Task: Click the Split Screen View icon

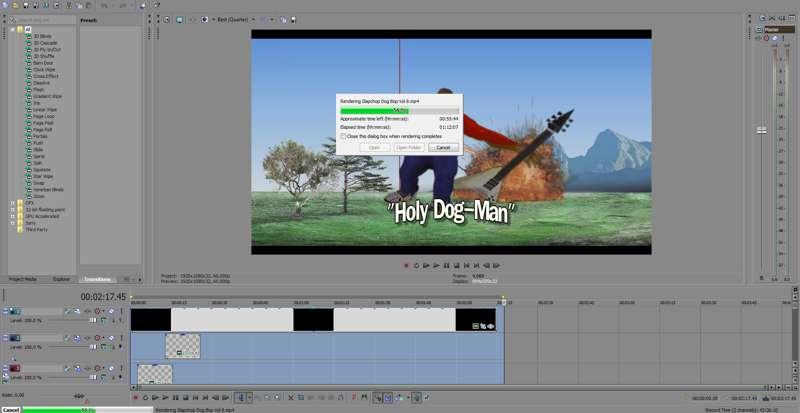Action: [205, 19]
